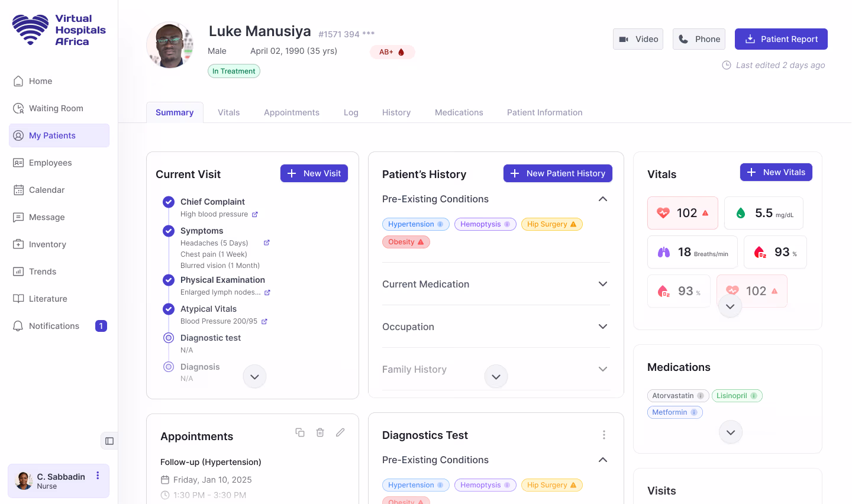Toggle the Diagnostic test step circle
The image size is (852, 504).
pyautogui.click(x=169, y=338)
